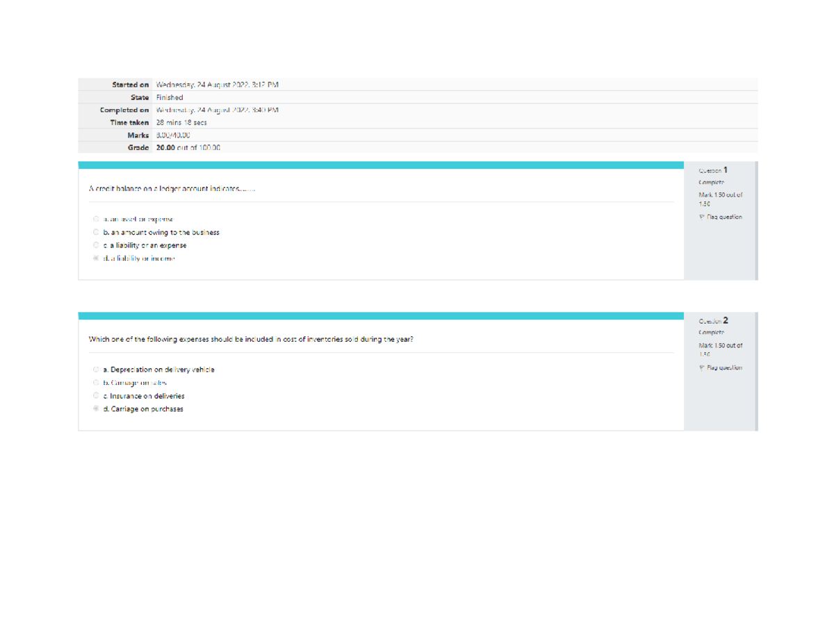Image resolution: width=834 pixels, height=644 pixels.
Task: Click the flag icon in Question 2 panel
Action: [x=703, y=368]
